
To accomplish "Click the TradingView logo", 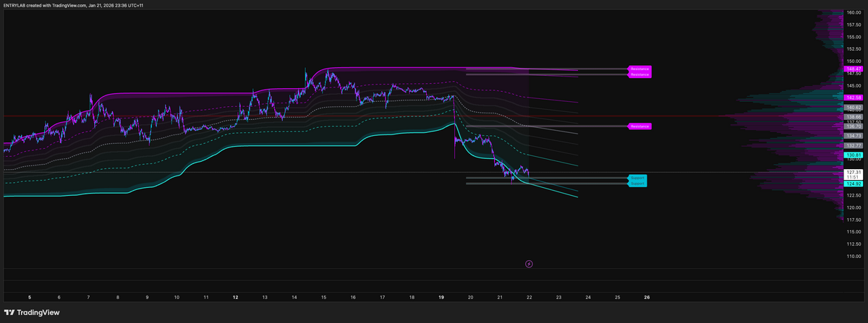I will coord(33,312).
